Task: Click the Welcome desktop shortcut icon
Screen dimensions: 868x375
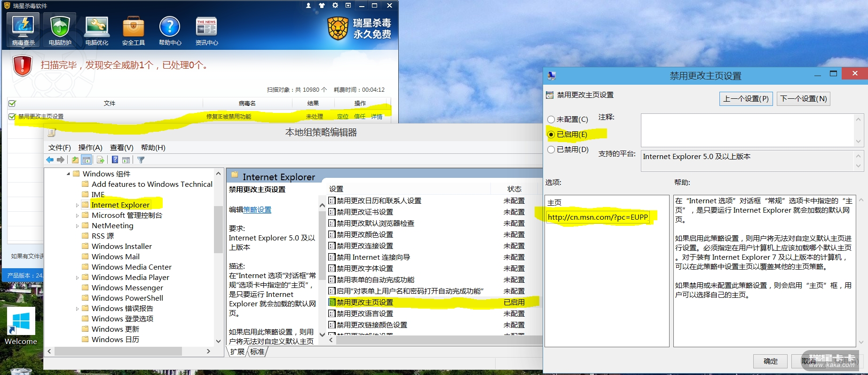Action: tap(21, 327)
